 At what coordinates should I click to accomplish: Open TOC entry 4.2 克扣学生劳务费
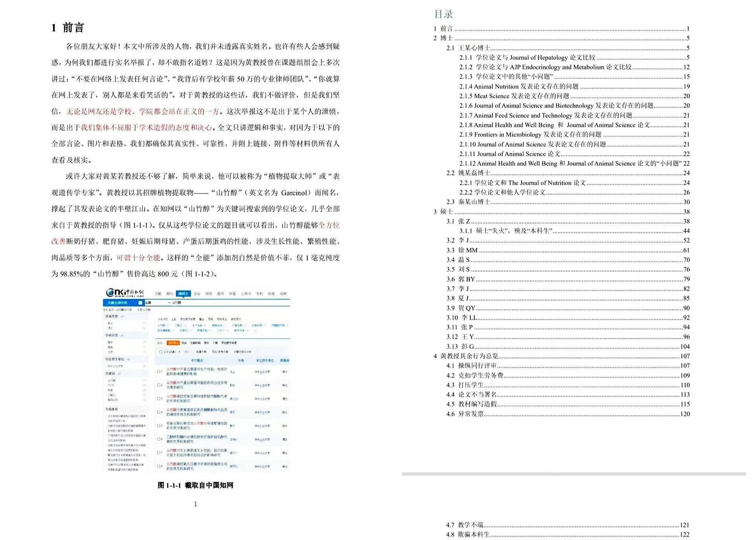coord(568,376)
